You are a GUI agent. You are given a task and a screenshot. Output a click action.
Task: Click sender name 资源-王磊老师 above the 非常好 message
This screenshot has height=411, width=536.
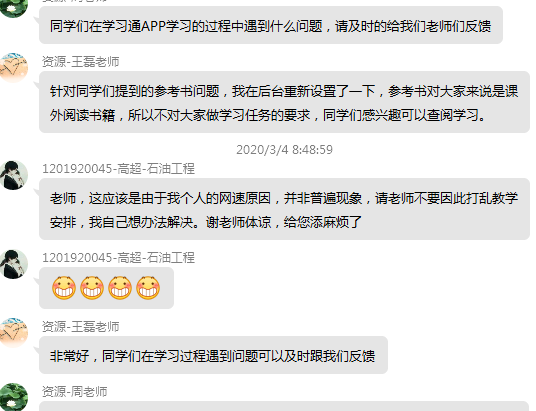click(x=81, y=327)
